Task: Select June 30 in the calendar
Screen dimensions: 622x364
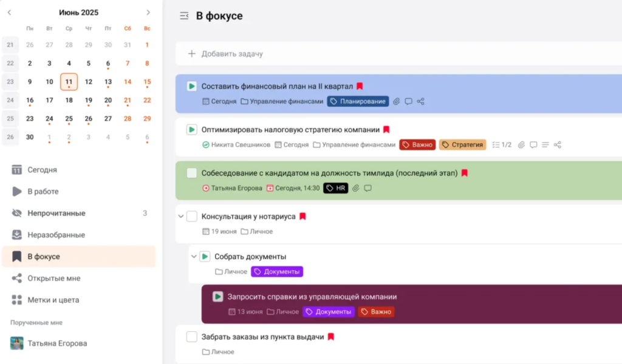Action: 30,137
